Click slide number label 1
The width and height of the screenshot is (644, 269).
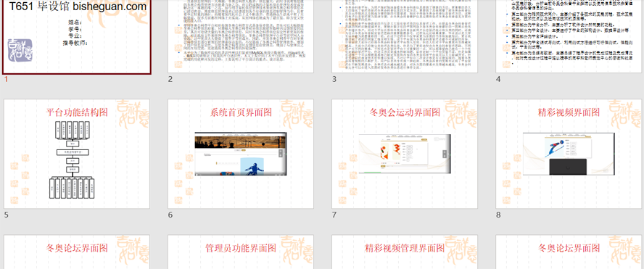click(6, 79)
